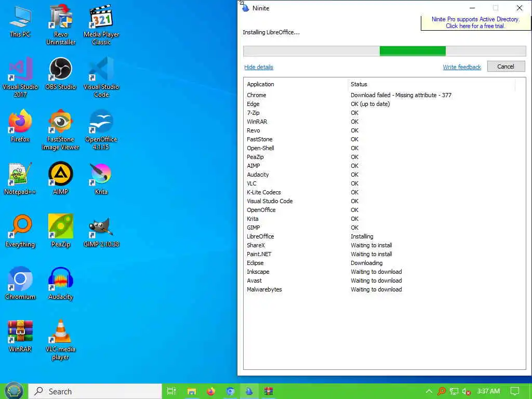This screenshot has height=399, width=532.
Task: Launch Revo Uninstaller desktop shortcut
Action: [61, 24]
